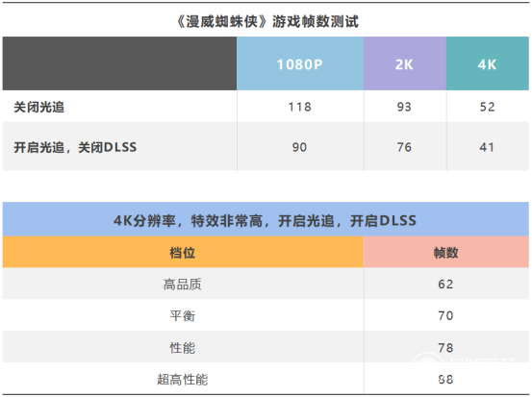Select the 开启光追，关闭DLSS row label

[75, 147]
